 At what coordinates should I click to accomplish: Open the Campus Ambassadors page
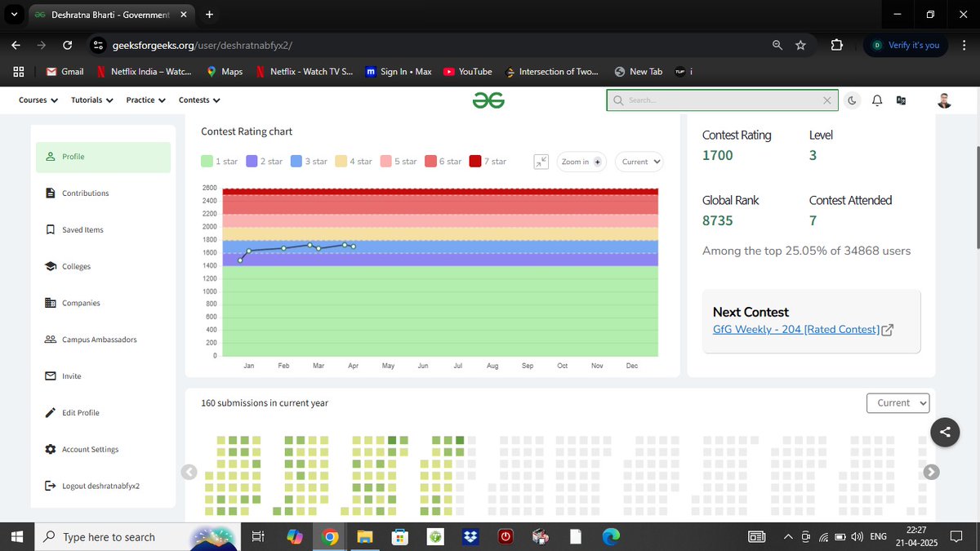click(96, 340)
